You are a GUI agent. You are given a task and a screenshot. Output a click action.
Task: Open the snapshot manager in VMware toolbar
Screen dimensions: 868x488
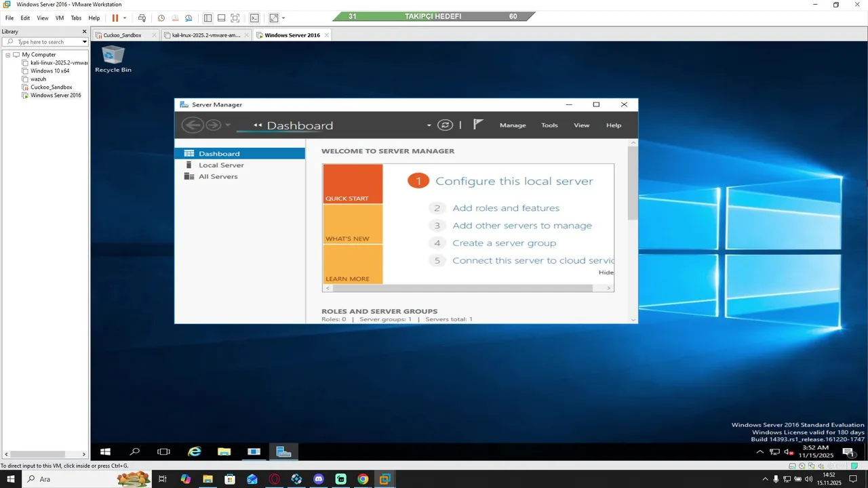[x=189, y=18]
